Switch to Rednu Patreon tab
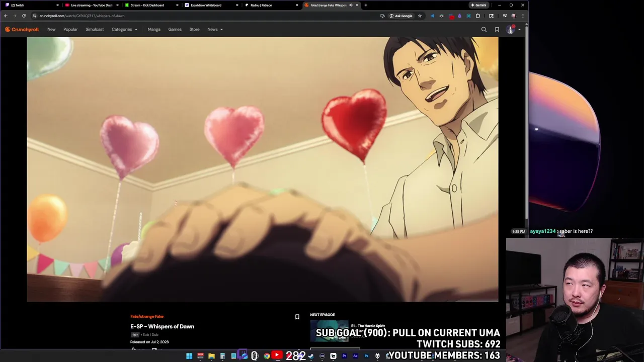 pyautogui.click(x=271, y=5)
